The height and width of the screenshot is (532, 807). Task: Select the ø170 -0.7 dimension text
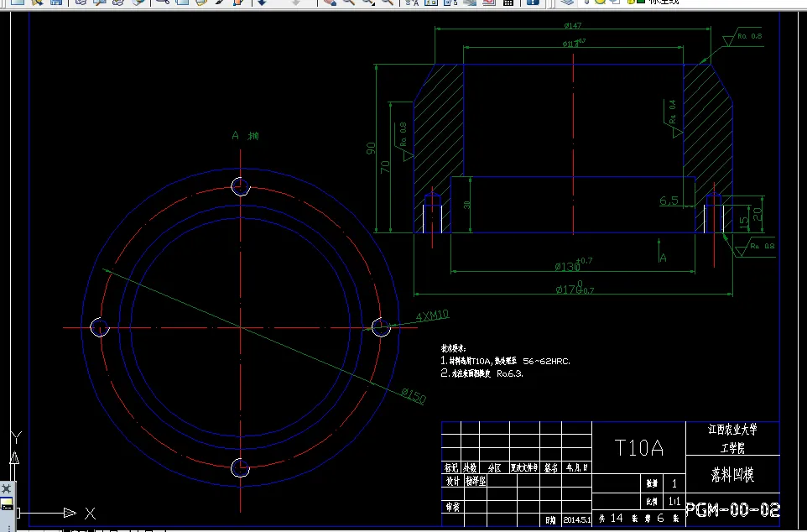pyautogui.click(x=575, y=289)
